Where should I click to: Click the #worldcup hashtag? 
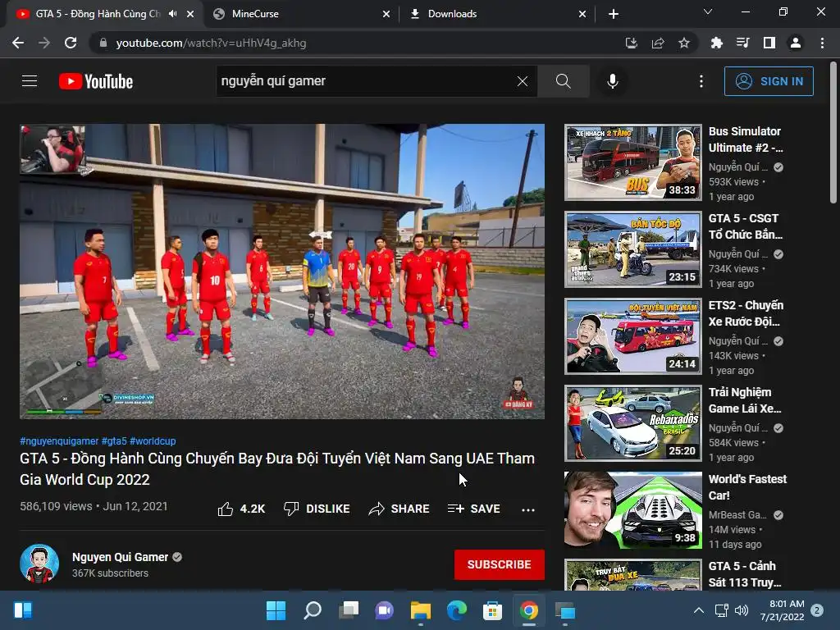click(153, 441)
